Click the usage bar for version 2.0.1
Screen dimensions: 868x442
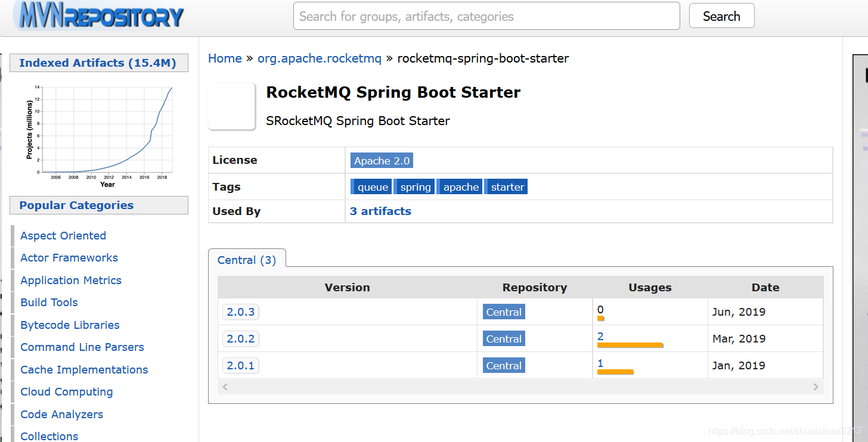pos(615,372)
